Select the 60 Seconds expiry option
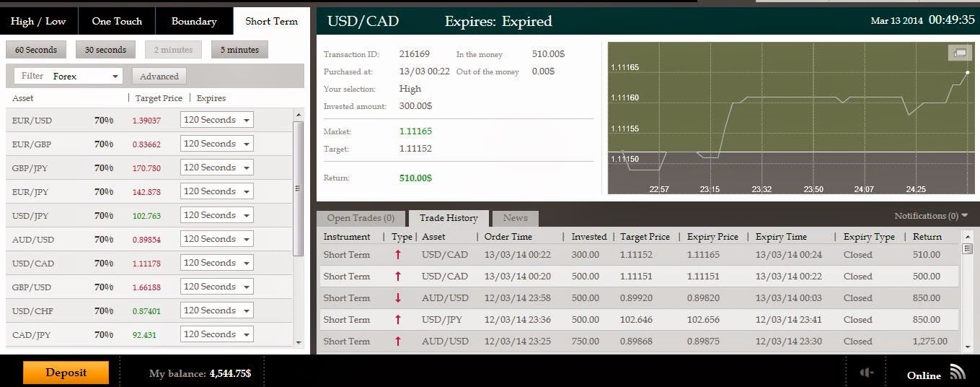 (x=36, y=50)
